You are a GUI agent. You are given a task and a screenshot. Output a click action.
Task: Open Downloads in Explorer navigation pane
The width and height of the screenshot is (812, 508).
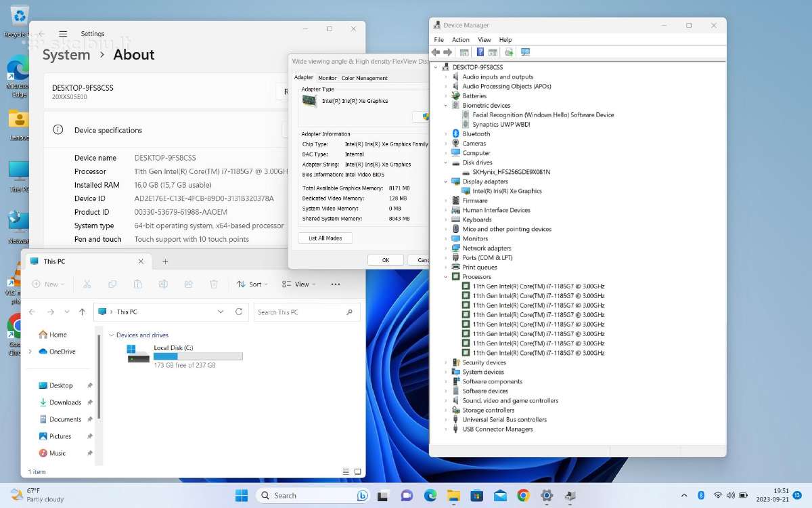66,402
